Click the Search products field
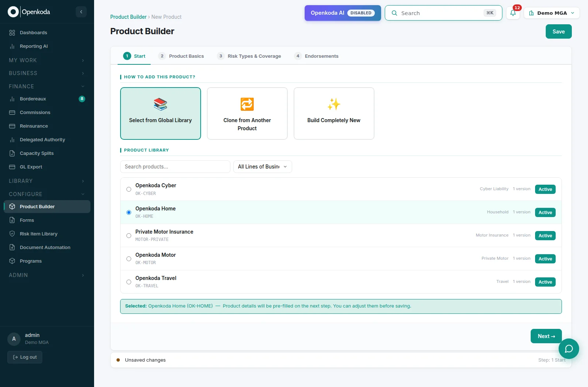 (x=175, y=167)
